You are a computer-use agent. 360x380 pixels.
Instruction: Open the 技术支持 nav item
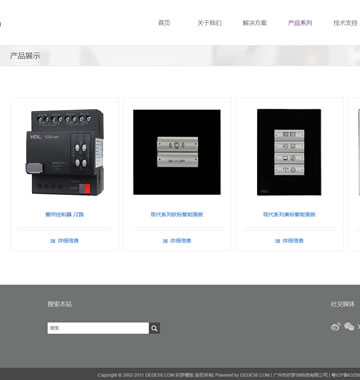(x=345, y=23)
